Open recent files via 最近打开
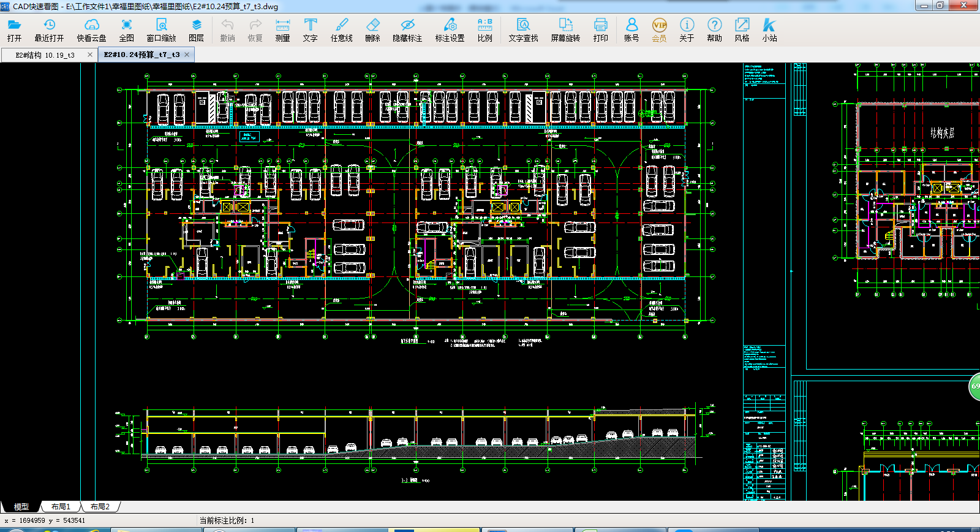This screenshot has height=532, width=980. 49,30
